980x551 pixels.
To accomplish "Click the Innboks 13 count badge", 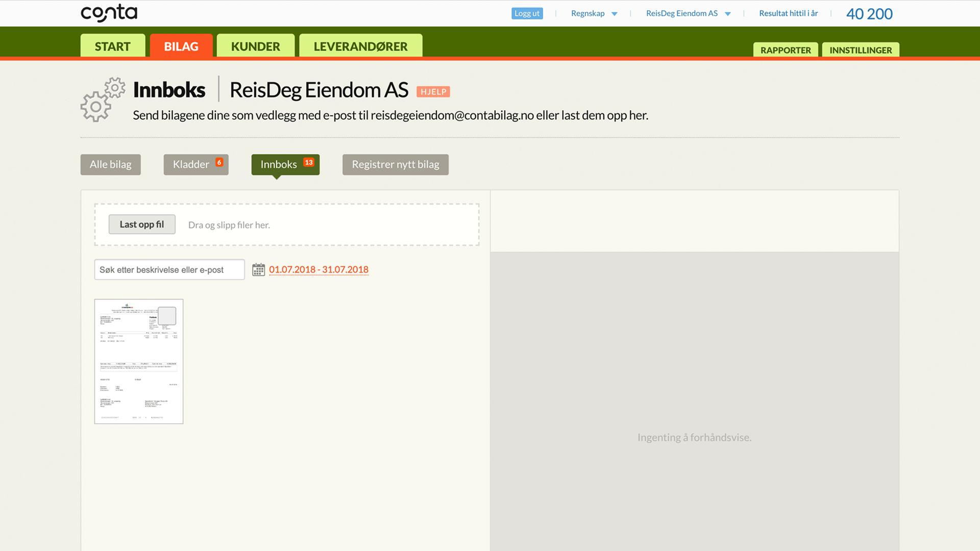I will [309, 162].
